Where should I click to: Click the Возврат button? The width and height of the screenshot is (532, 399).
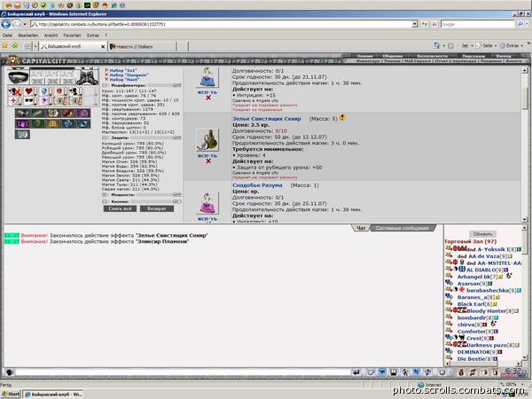157,208
